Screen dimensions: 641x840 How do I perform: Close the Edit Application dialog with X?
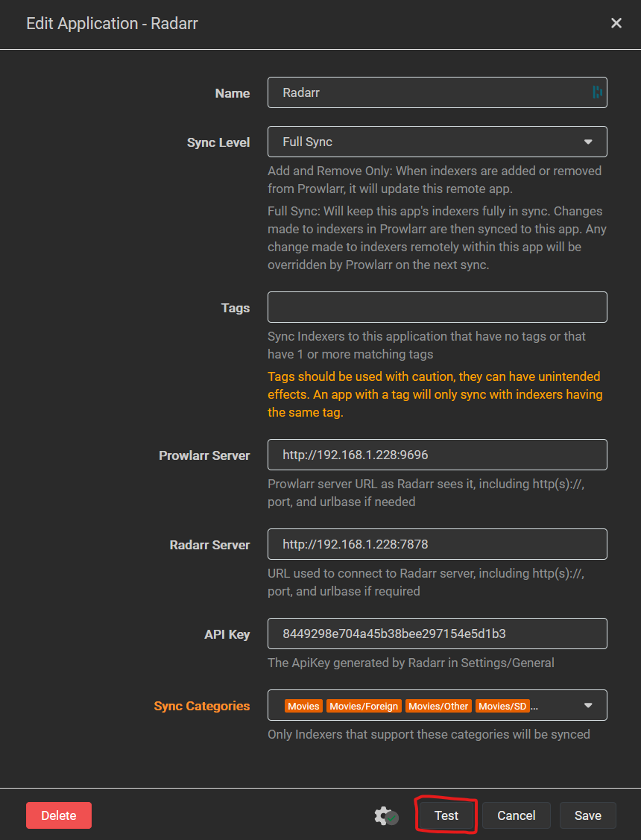[x=616, y=23]
